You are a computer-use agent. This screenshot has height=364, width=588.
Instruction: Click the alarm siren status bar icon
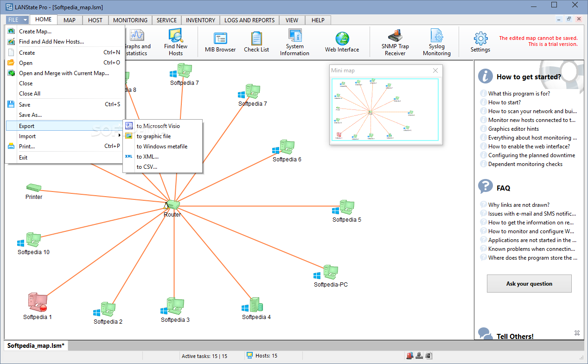tap(409, 356)
